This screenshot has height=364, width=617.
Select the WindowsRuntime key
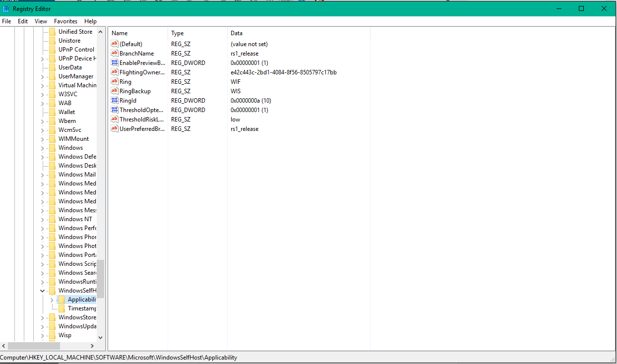[77, 282]
